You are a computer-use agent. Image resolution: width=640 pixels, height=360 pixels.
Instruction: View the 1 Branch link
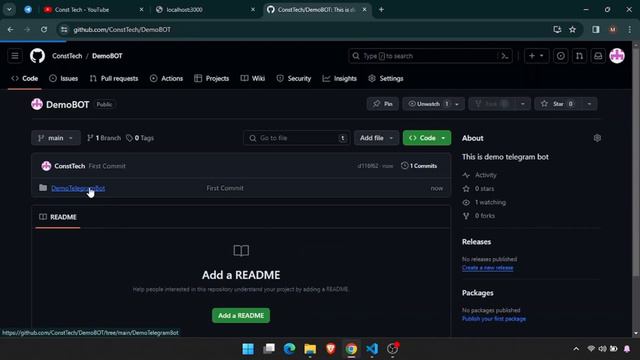tap(104, 138)
